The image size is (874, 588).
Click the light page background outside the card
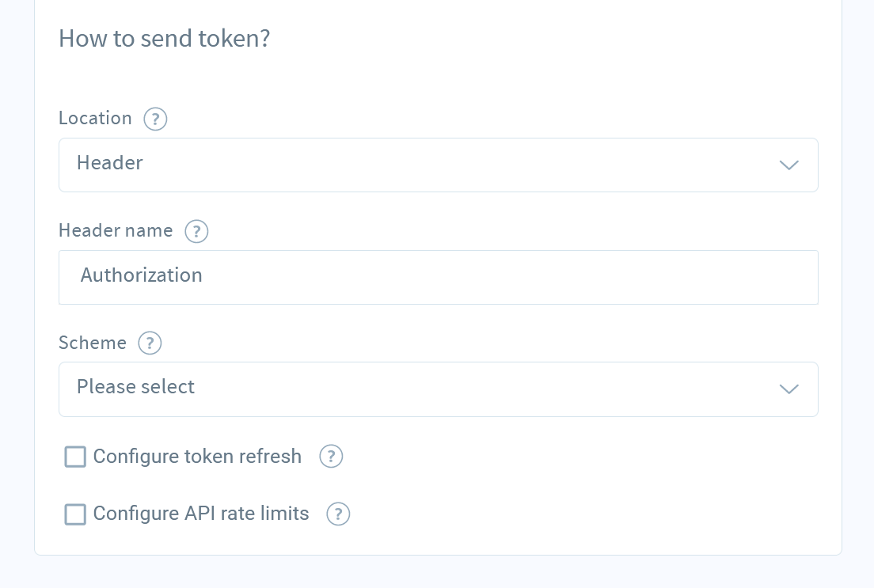pos(17,279)
